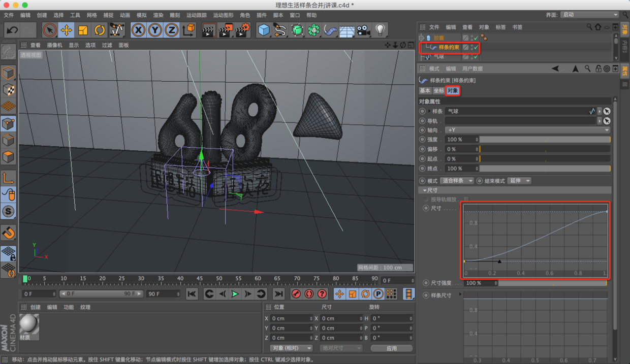
Task: Click the 应用 button
Action: coord(391,348)
